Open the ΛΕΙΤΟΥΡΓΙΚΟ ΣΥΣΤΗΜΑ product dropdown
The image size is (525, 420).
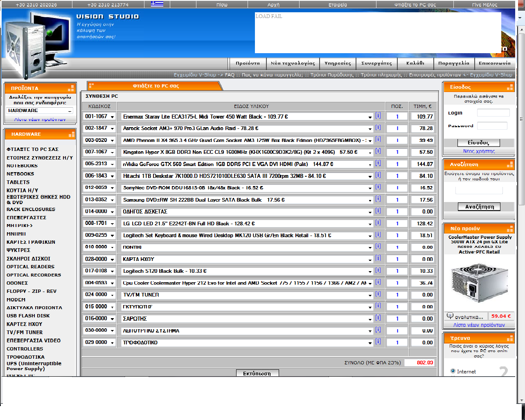(x=247, y=331)
